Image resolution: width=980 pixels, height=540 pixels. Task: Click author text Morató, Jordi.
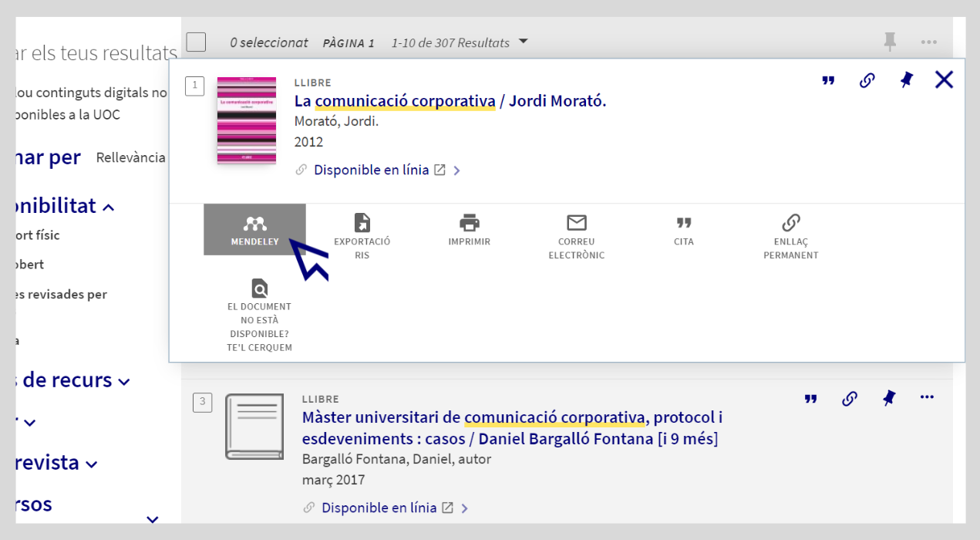(336, 122)
